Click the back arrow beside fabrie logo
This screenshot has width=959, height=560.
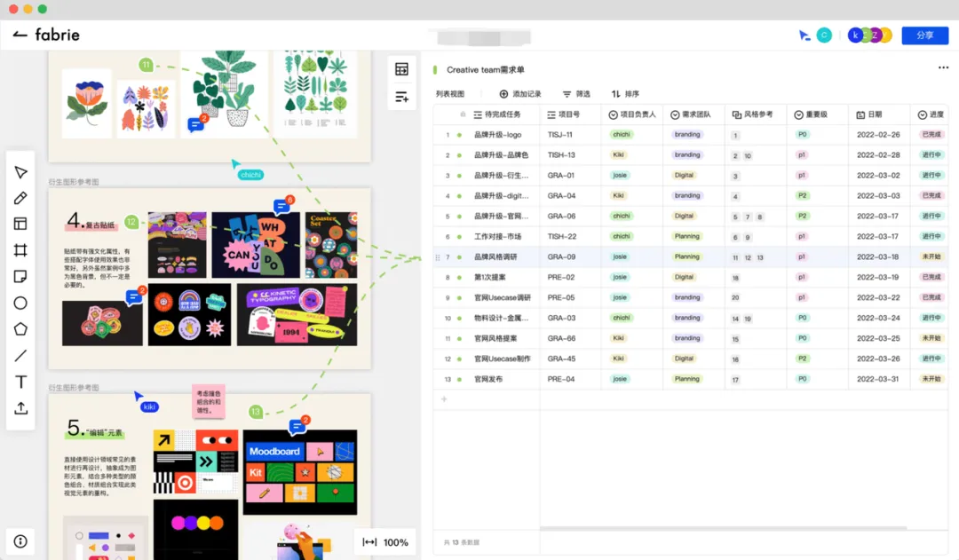click(x=20, y=35)
